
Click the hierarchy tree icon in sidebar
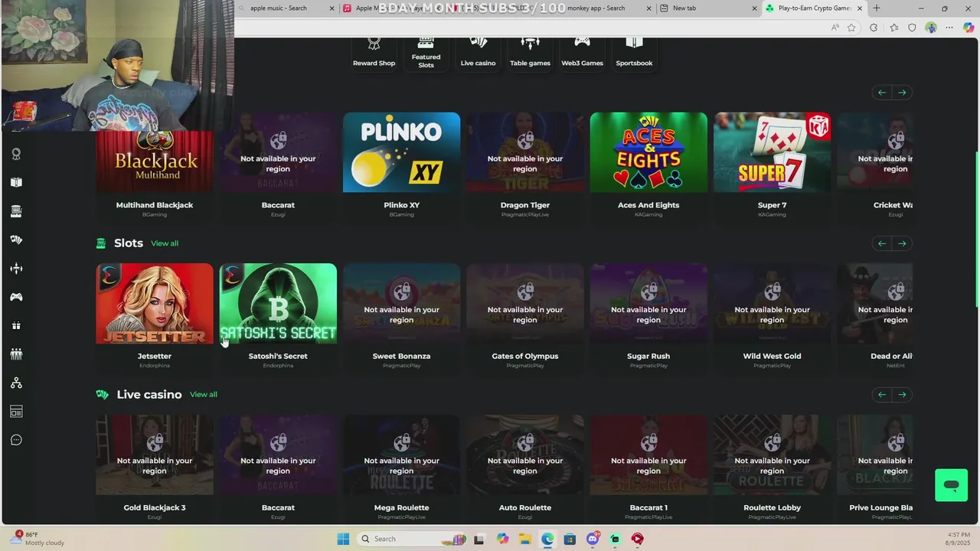click(x=16, y=383)
